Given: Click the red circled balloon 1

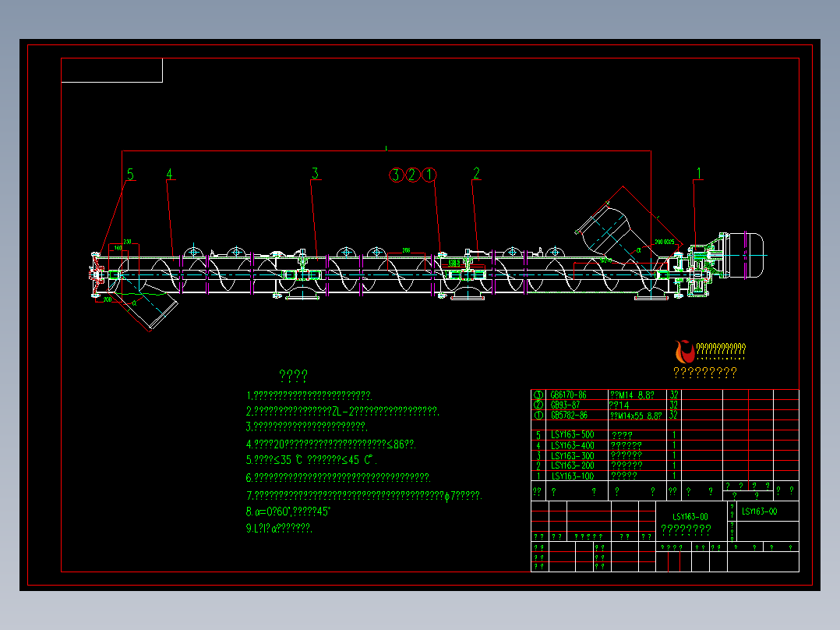Looking at the screenshot, I should pyautogui.click(x=429, y=175).
